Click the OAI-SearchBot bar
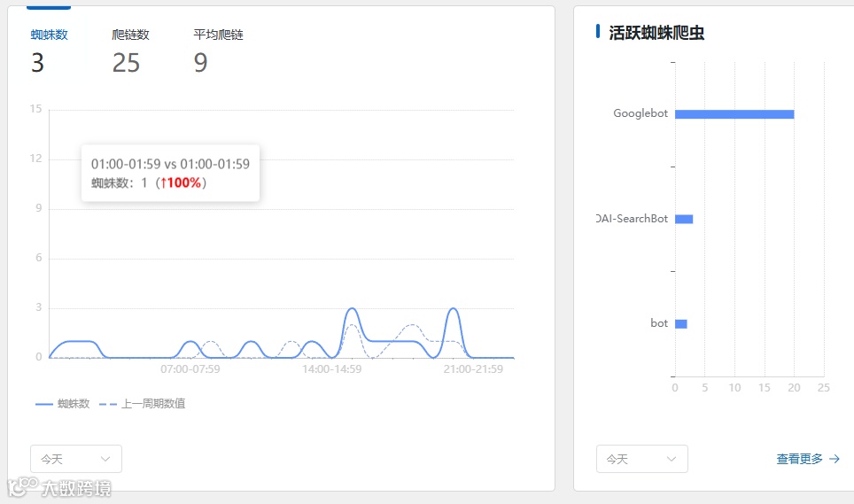Image resolution: width=854 pixels, height=504 pixels. tap(684, 219)
